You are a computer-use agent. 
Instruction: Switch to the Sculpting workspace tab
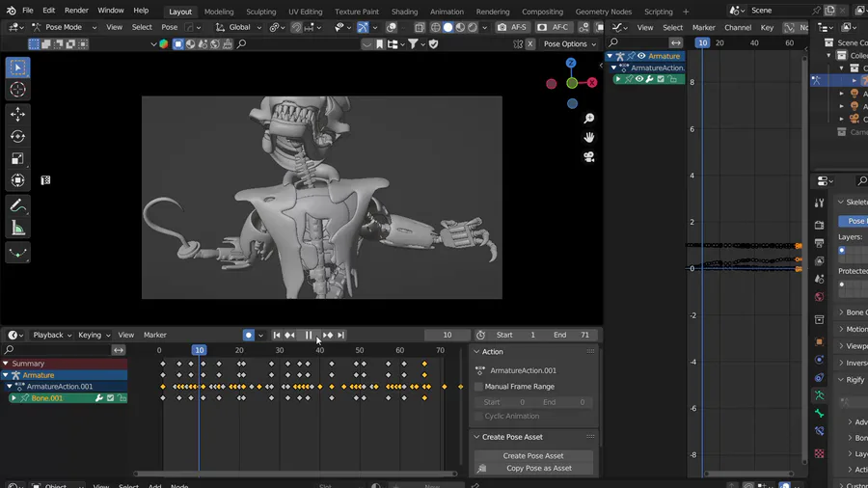260,12
